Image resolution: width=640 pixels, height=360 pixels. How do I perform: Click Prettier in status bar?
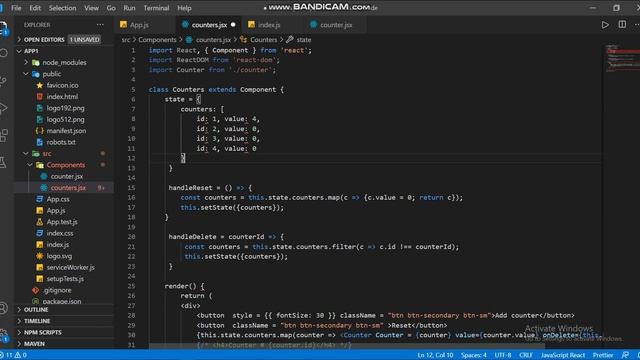click(603, 355)
